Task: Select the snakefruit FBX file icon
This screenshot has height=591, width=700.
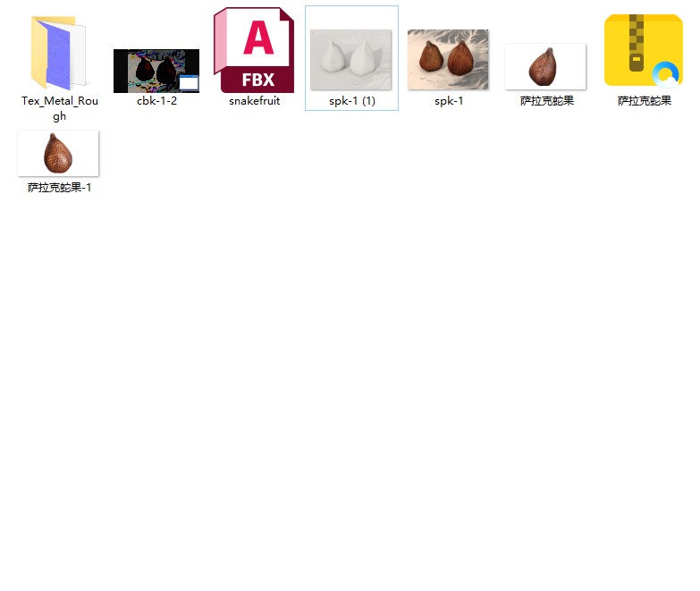Action: [x=254, y=50]
